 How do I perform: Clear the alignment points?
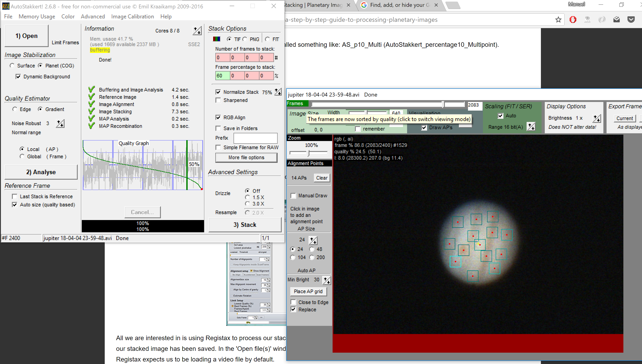click(322, 178)
